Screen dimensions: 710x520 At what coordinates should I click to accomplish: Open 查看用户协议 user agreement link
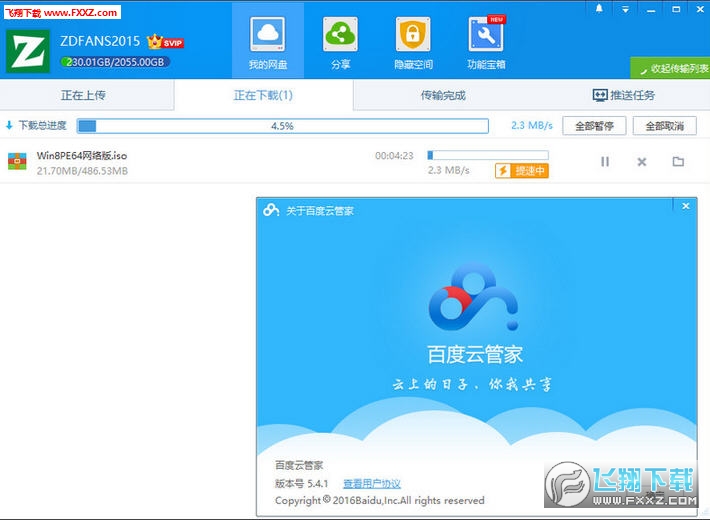click(x=371, y=483)
